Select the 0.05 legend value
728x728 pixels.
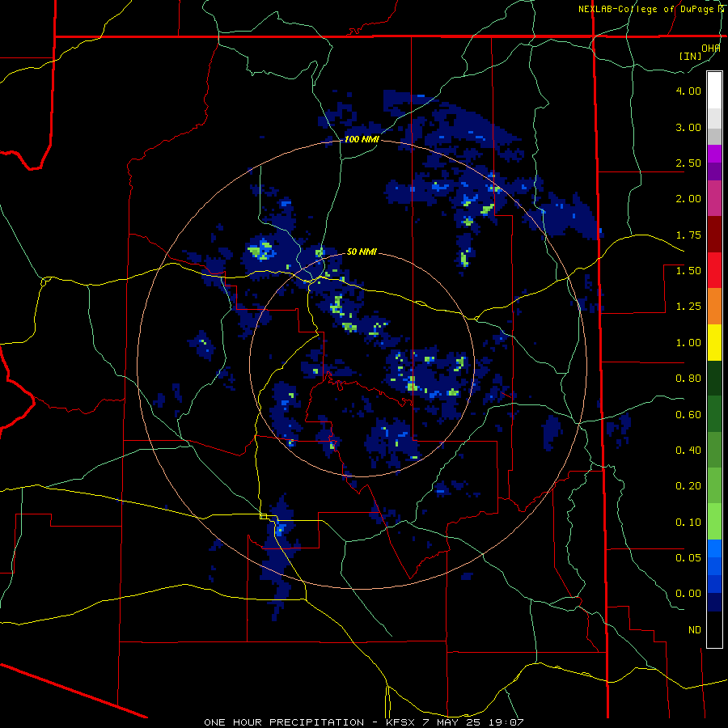(688, 558)
